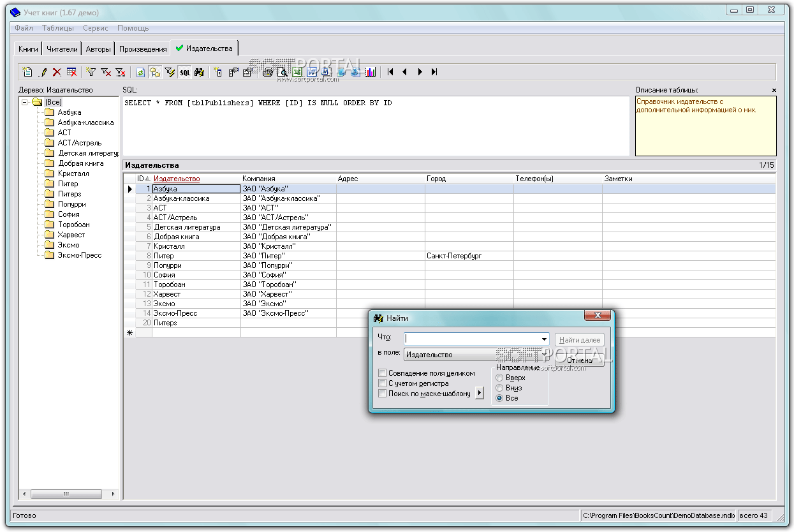The image size is (794, 532).
Task: Go to the last record arrow
Action: [x=434, y=72]
